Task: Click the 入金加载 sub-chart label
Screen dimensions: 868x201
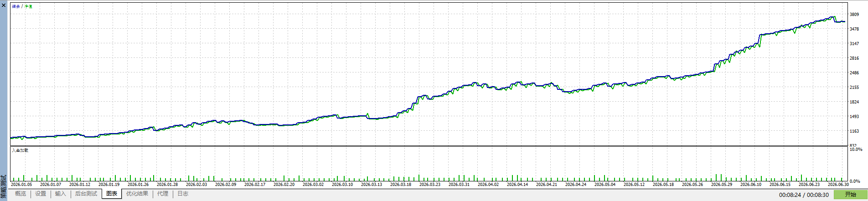Action: point(20,150)
